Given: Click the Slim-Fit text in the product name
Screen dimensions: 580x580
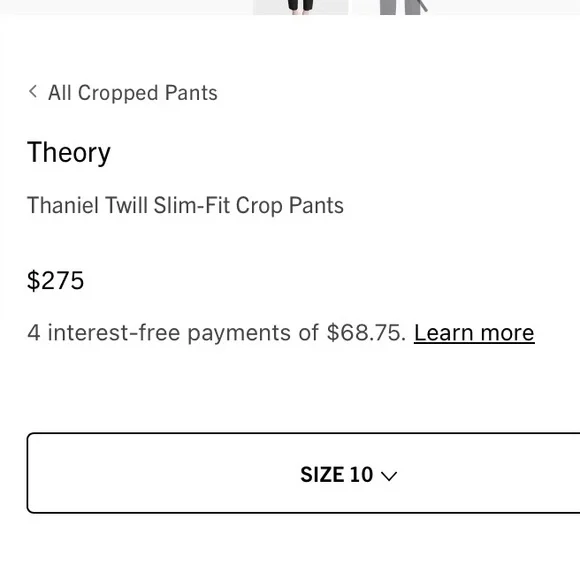Looking at the screenshot, I should coord(192,205).
